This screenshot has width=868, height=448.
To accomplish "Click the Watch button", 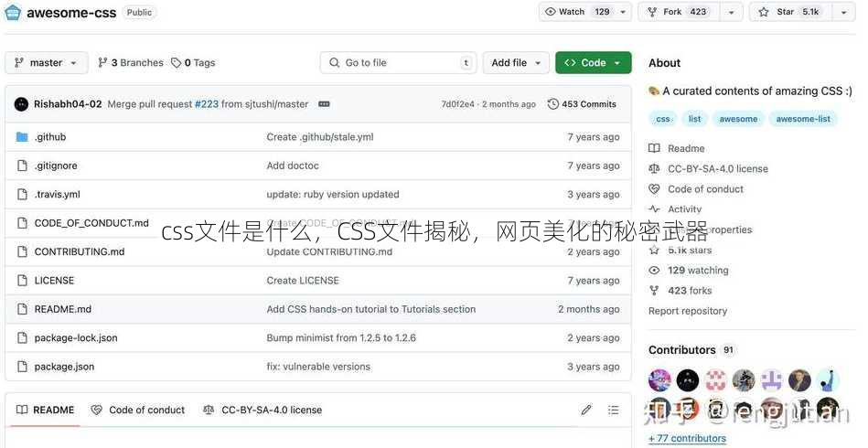I will pyautogui.click(x=577, y=12).
